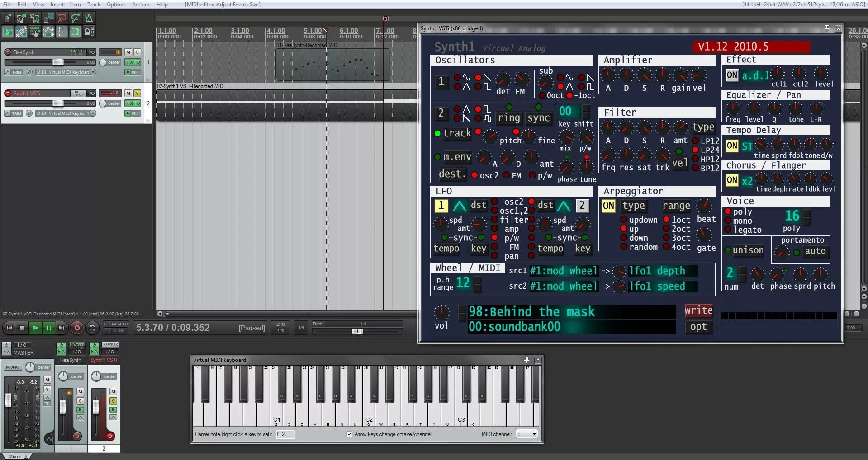Image resolution: width=868 pixels, height=460 pixels.
Task: Click the Synth1 write preset button
Action: (699, 310)
